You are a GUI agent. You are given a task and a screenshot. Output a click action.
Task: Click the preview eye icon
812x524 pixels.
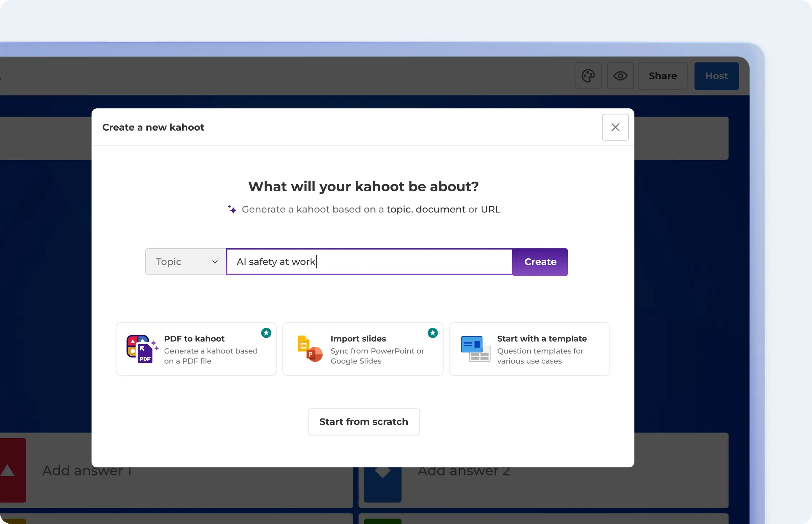tap(620, 76)
